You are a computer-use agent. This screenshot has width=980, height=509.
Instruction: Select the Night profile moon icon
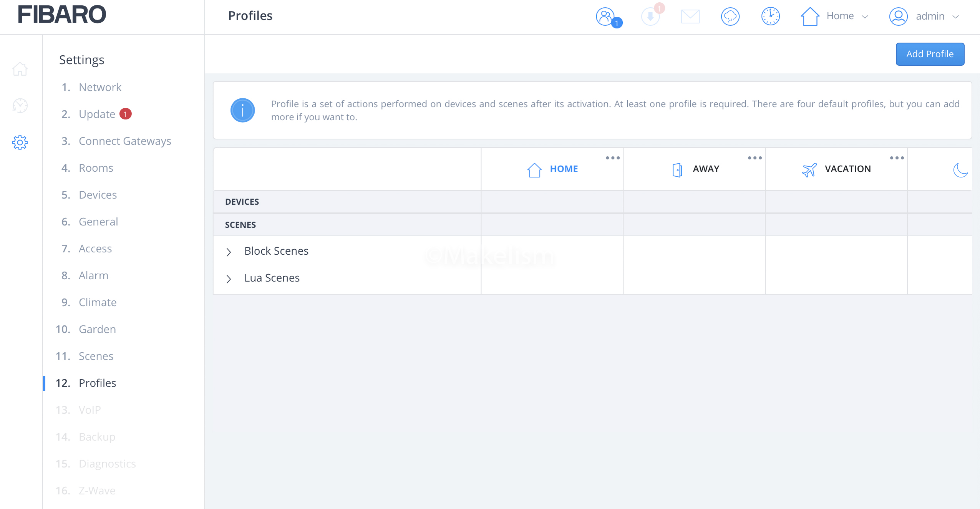pyautogui.click(x=960, y=170)
